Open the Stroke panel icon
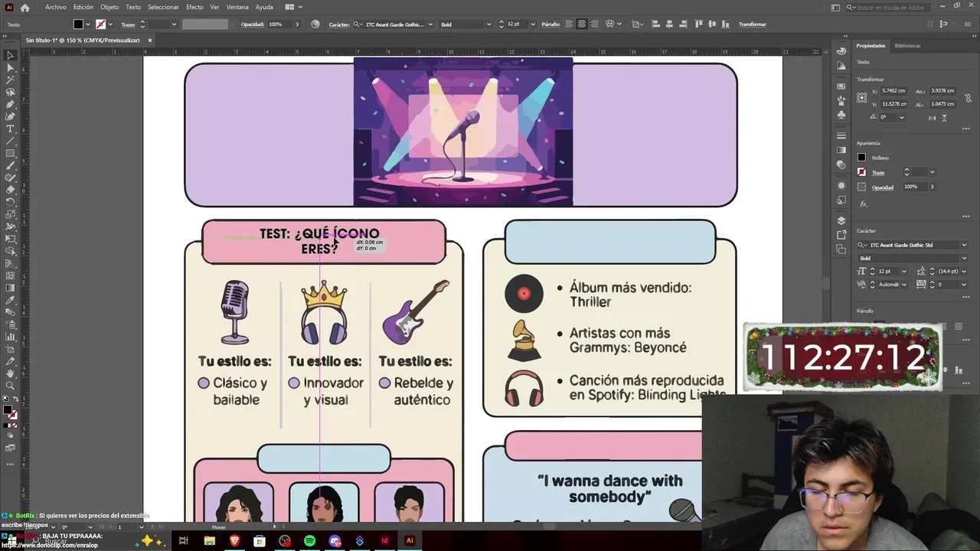Viewport: 980px width, 551px height. tap(841, 136)
